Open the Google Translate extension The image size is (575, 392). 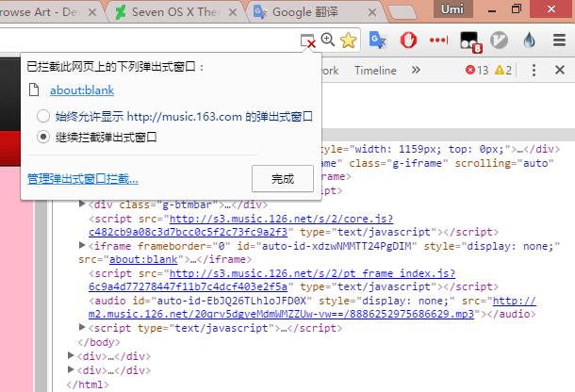(377, 40)
